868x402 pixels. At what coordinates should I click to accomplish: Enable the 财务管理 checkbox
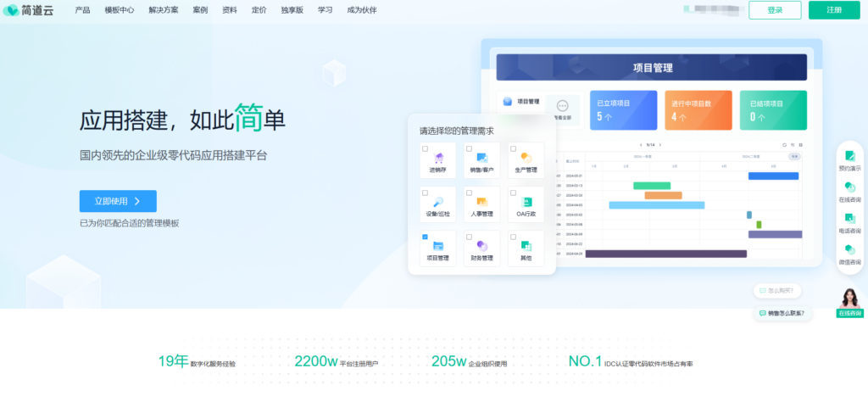pyautogui.click(x=470, y=237)
